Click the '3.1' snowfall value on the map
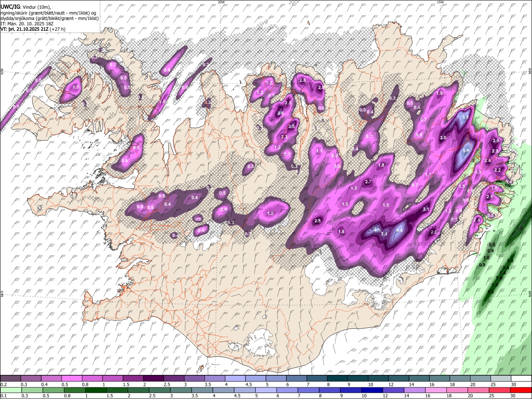This screenshot has width=532, height=399. click(426, 209)
